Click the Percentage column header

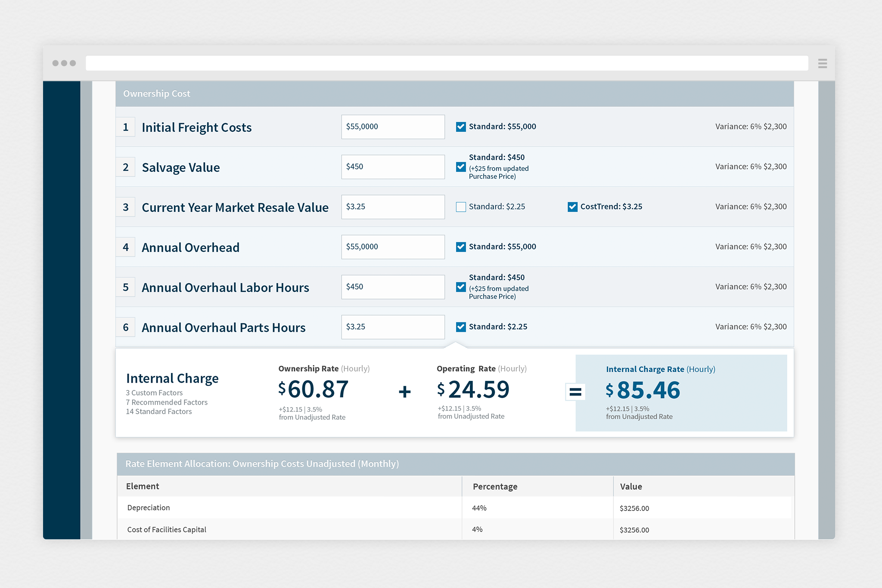(x=495, y=486)
